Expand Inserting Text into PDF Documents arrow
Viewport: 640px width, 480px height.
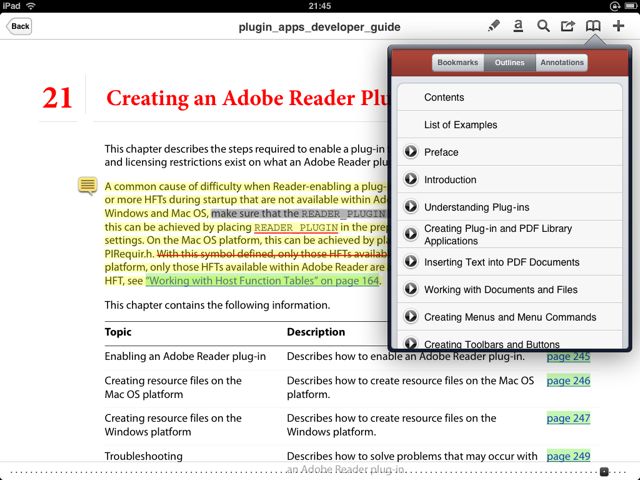pyautogui.click(x=411, y=261)
